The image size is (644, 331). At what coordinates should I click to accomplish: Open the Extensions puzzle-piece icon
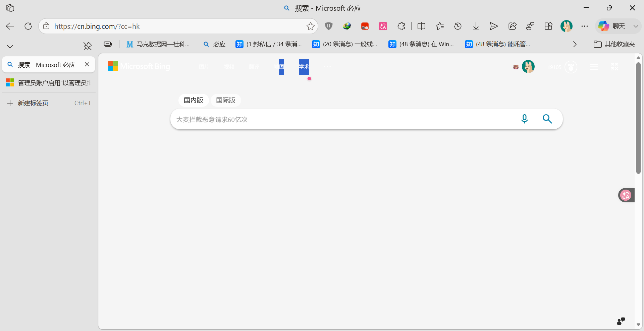click(x=401, y=26)
